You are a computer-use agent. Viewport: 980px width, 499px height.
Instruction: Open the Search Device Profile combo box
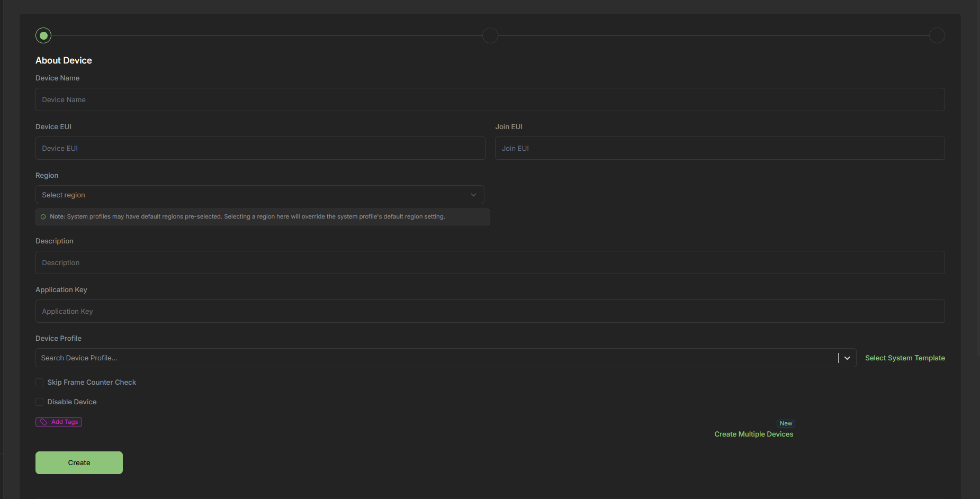click(x=424, y=358)
